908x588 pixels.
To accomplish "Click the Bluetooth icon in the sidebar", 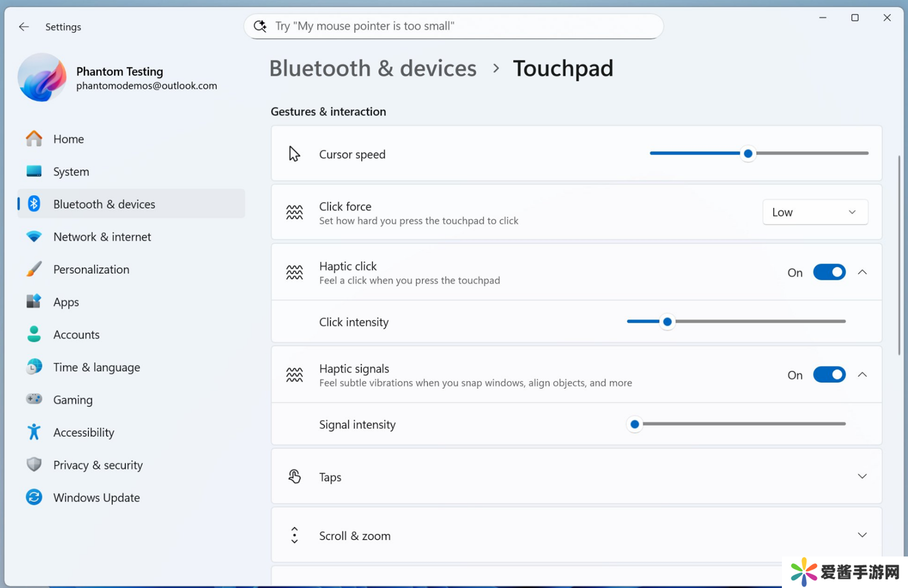I will click(x=34, y=204).
